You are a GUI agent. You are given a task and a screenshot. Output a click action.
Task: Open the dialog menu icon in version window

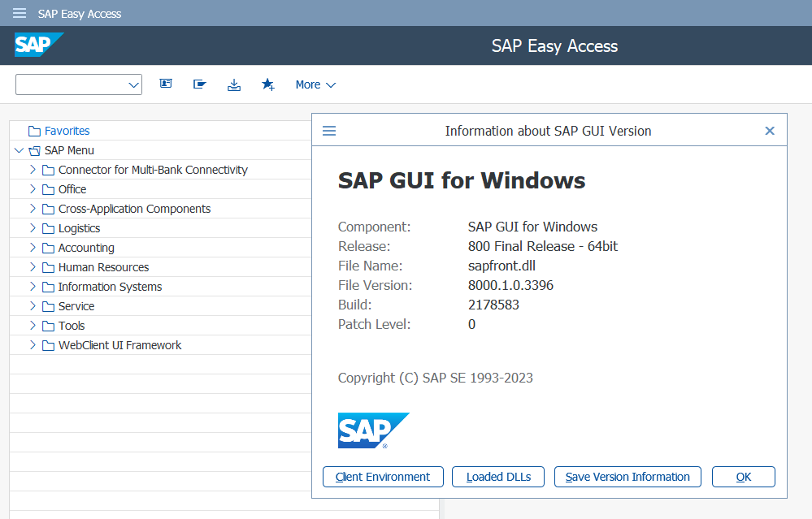328,130
